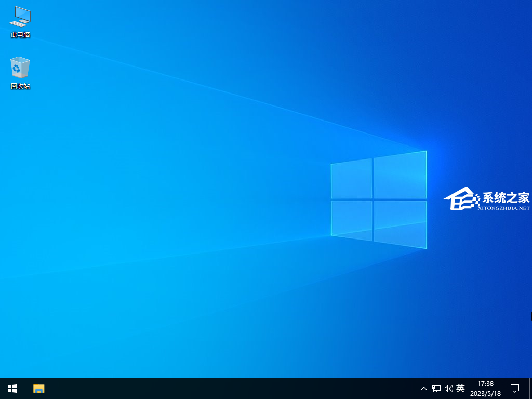Toggle the 英 input method indicator
The width and height of the screenshot is (532, 399).
[x=460, y=388]
